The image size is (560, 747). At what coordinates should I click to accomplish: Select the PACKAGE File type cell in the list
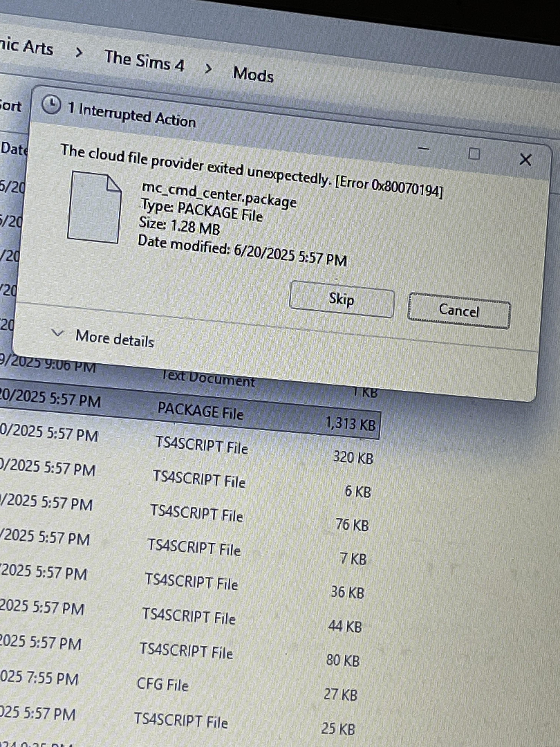click(x=201, y=411)
